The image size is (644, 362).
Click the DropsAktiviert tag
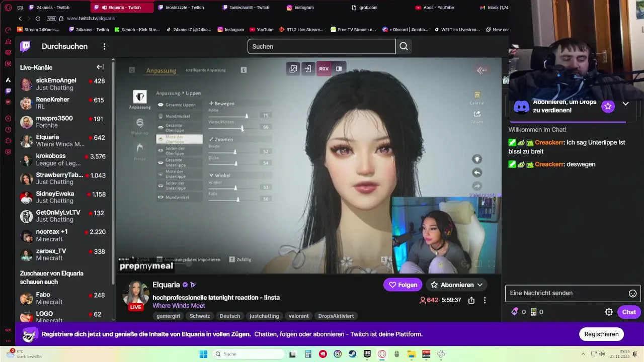point(336,316)
